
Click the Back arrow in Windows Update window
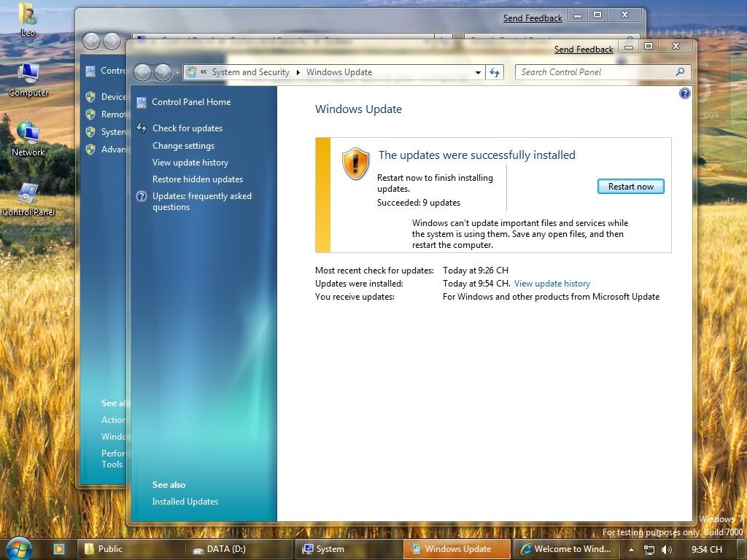(x=142, y=72)
